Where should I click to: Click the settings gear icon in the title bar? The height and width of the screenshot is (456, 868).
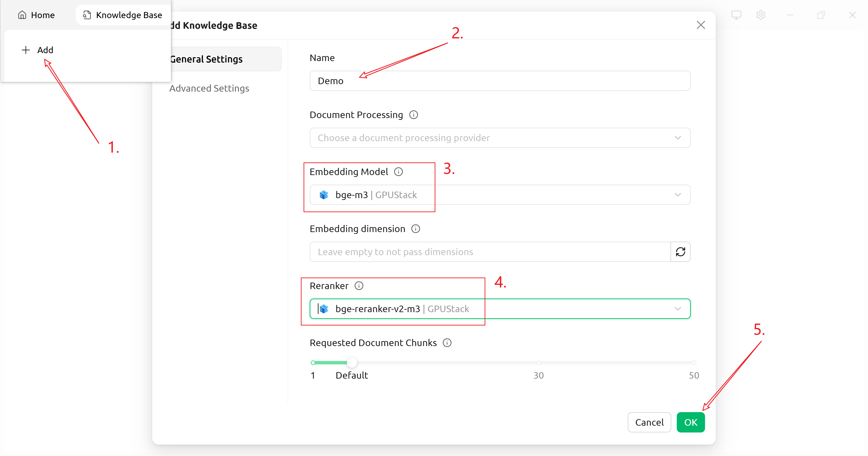click(x=760, y=15)
